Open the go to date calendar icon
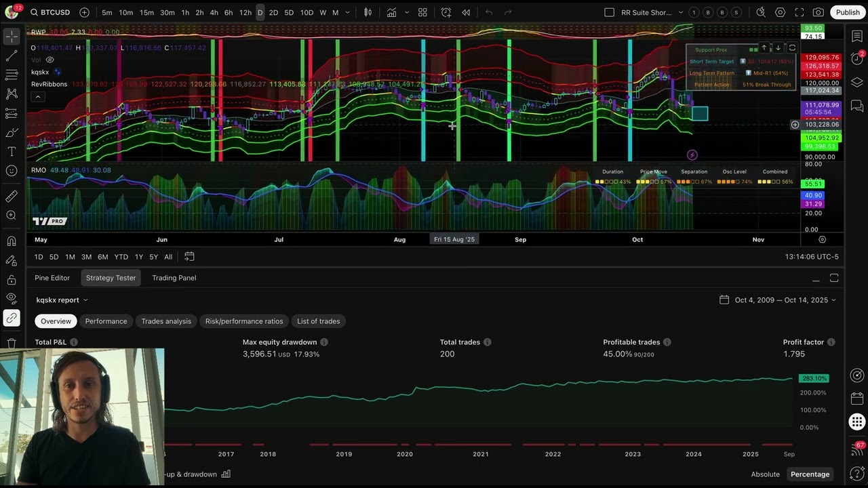The height and width of the screenshot is (488, 868). 189,256
